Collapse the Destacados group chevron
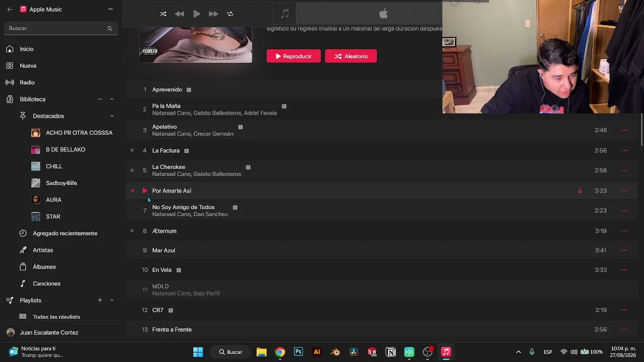 pos(112,116)
